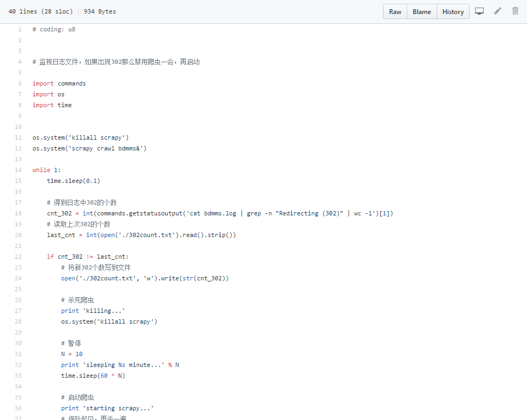This screenshot has width=527, height=420.
Task: Click the time.sleep(0.1) line
Action: pyautogui.click(x=74, y=181)
